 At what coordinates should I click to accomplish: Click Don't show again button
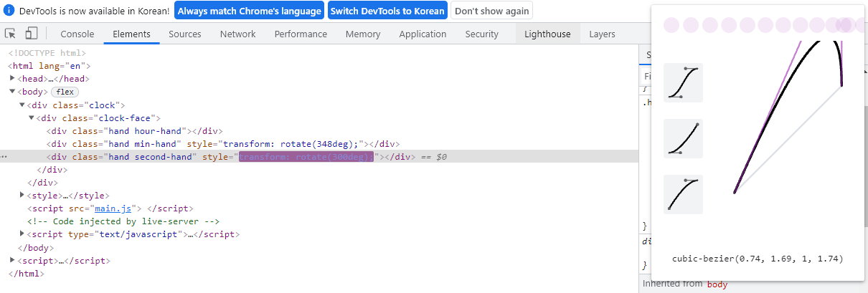pyautogui.click(x=491, y=11)
